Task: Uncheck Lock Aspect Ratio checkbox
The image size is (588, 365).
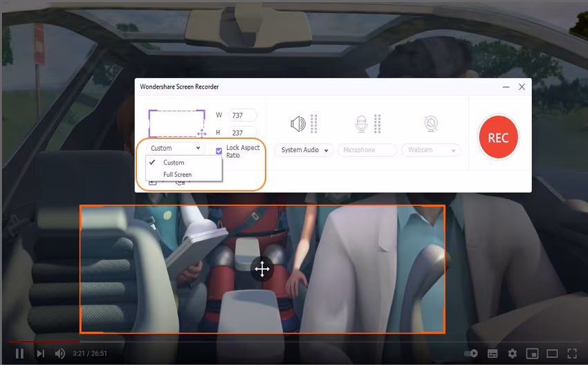Action: pos(219,151)
